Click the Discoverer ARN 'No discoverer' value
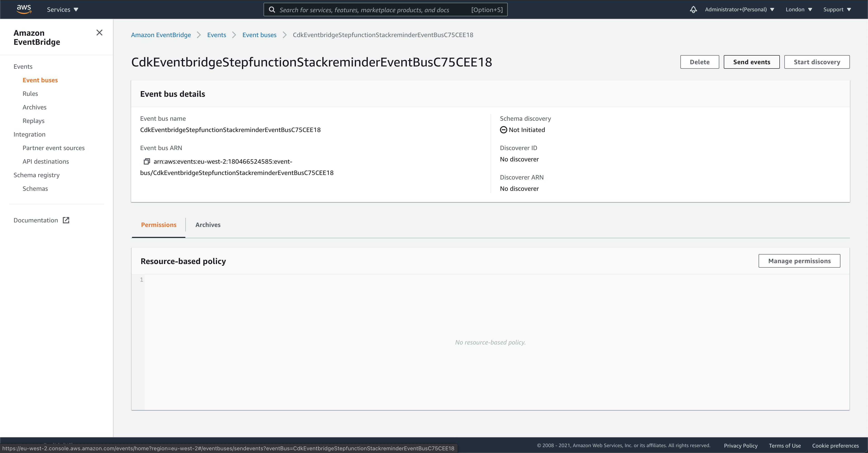Image resolution: width=868 pixels, height=453 pixels. click(519, 189)
